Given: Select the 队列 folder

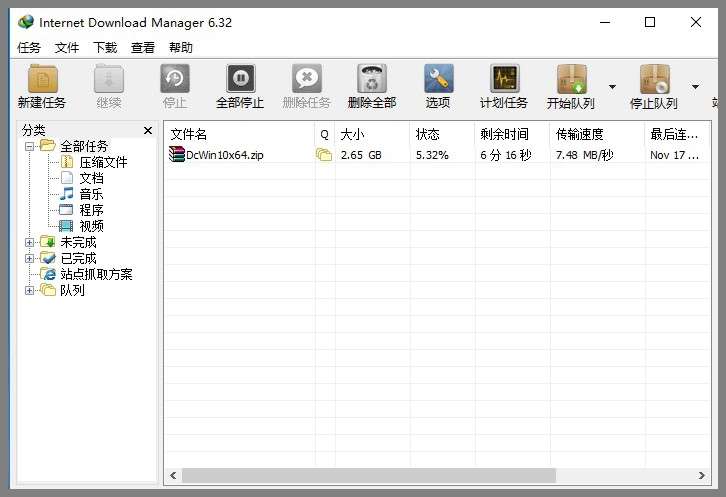Looking at the screenshot, I should [72, 290].
